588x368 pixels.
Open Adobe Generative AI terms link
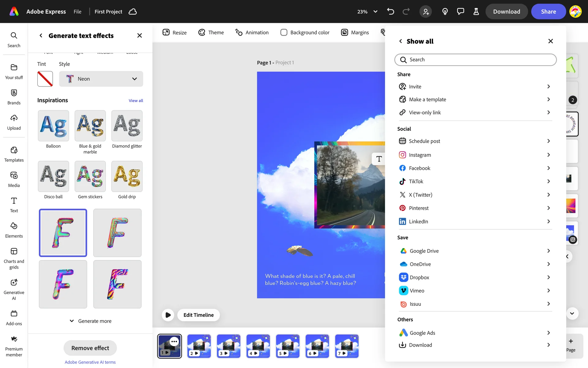coord(90,362)
